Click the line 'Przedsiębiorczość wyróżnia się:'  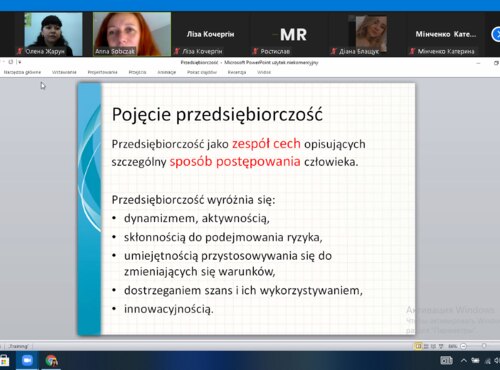193,200
